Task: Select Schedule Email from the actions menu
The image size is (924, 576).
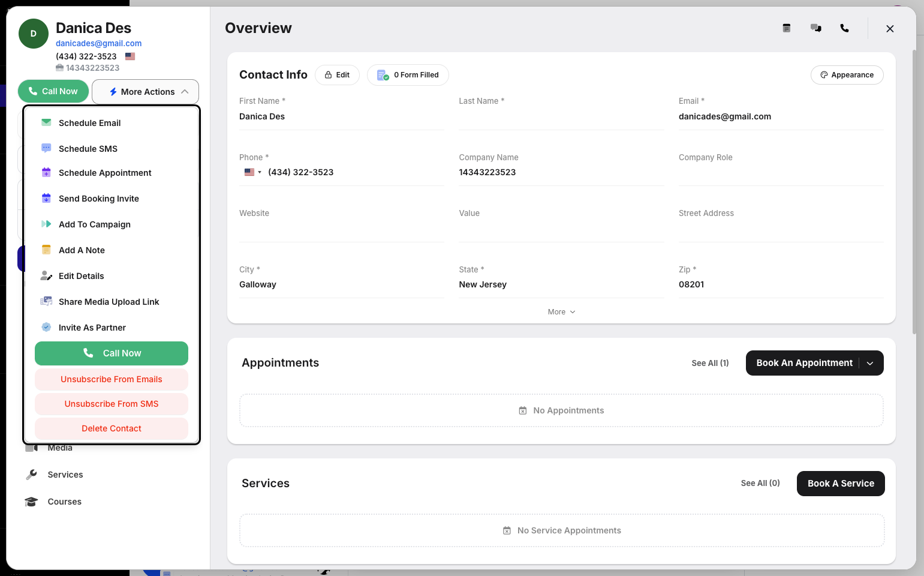Action: tap(112, 123)
